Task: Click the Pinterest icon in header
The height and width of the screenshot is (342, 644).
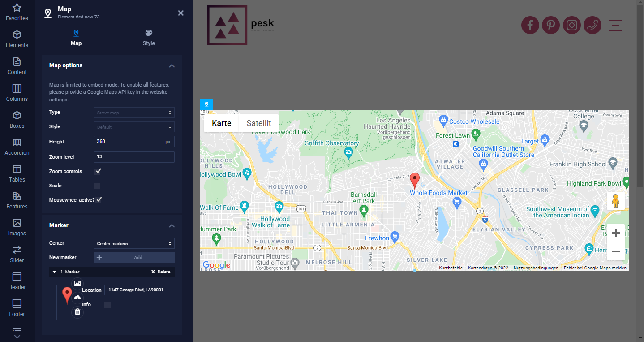Action: [550, 25]
